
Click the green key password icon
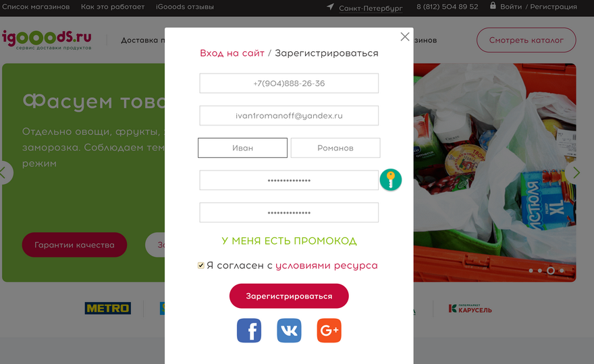click(391, 180)
